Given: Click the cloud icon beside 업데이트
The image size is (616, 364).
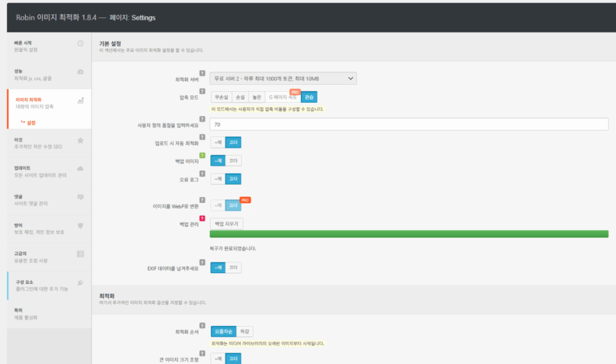Looking at the screenshot, I should (81, 168).
